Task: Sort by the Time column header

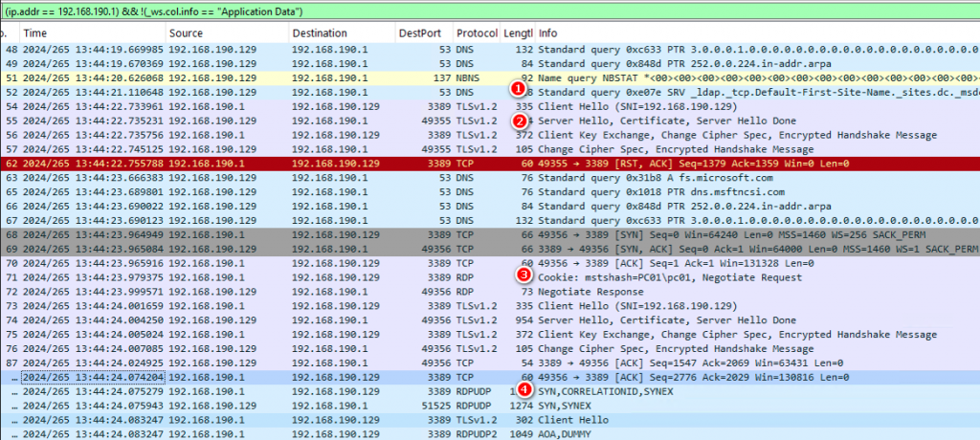Action: [x=93, y=33]
